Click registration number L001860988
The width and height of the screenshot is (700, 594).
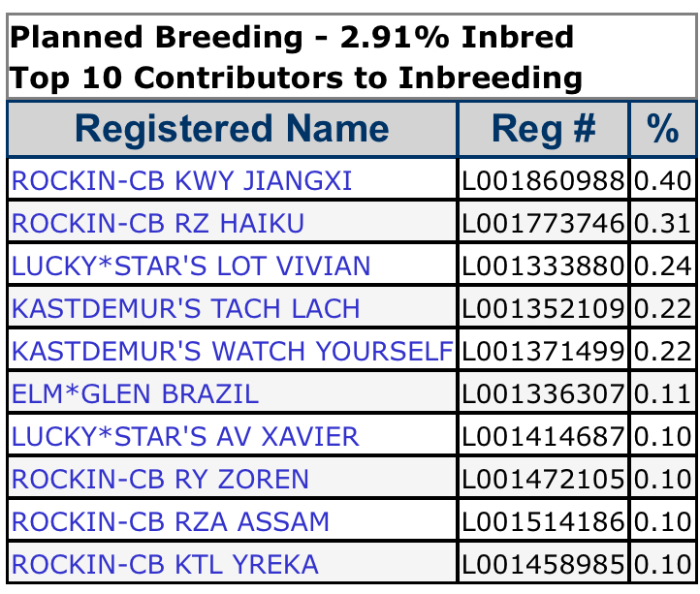tap(544, 181)
